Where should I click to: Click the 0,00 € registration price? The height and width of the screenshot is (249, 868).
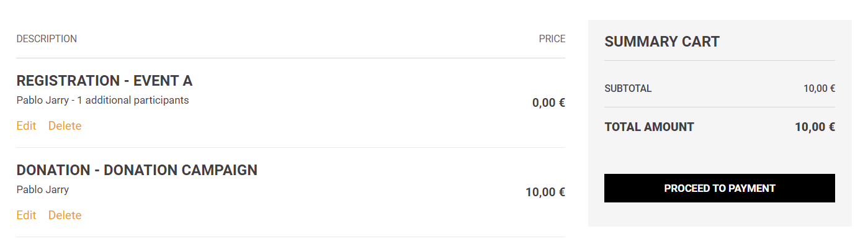tap(548, 103)
